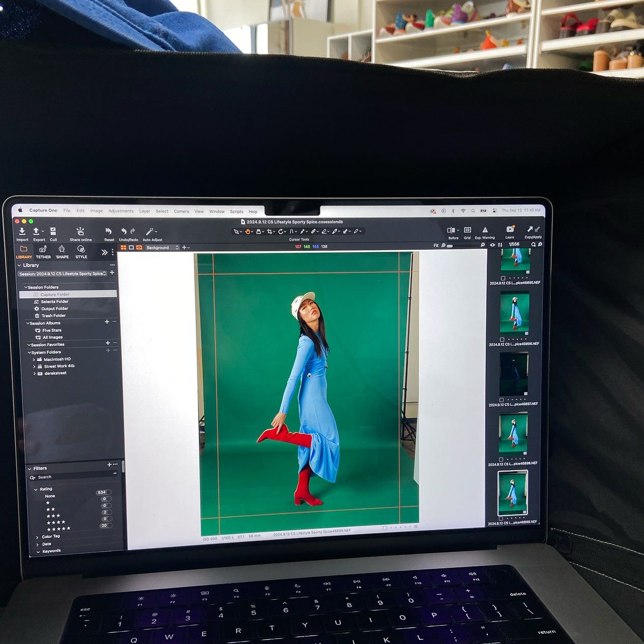Toggle the Before comparison view
The image size is (644, 644).
tap(452, 230)
